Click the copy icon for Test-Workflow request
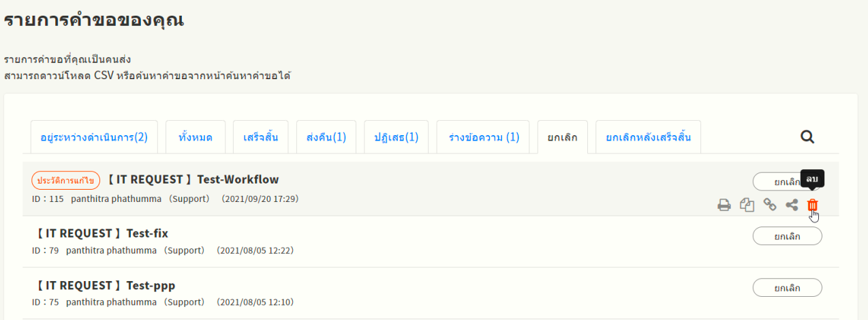 [747, 205]
